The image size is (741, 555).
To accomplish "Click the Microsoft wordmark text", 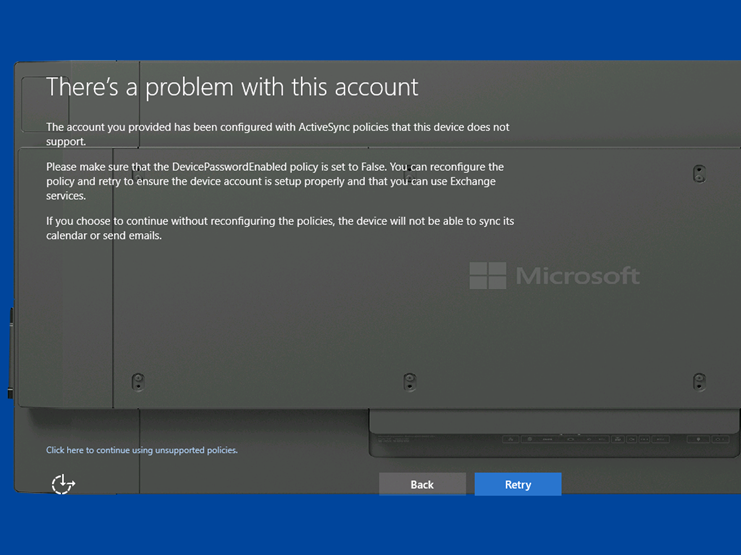I will point(577,276).
